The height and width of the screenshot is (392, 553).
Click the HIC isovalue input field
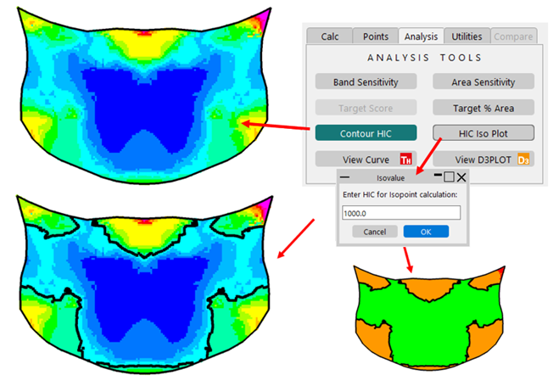pos(400,213)
